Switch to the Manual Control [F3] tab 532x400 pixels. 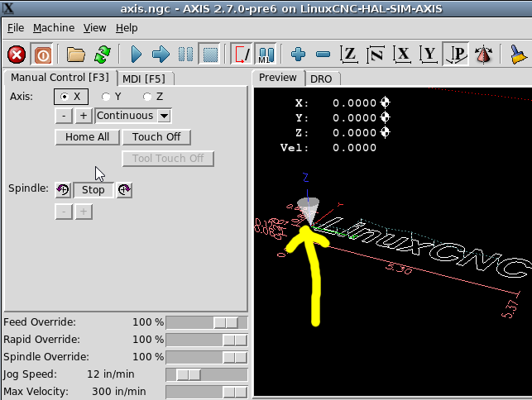tap(60, 78)
